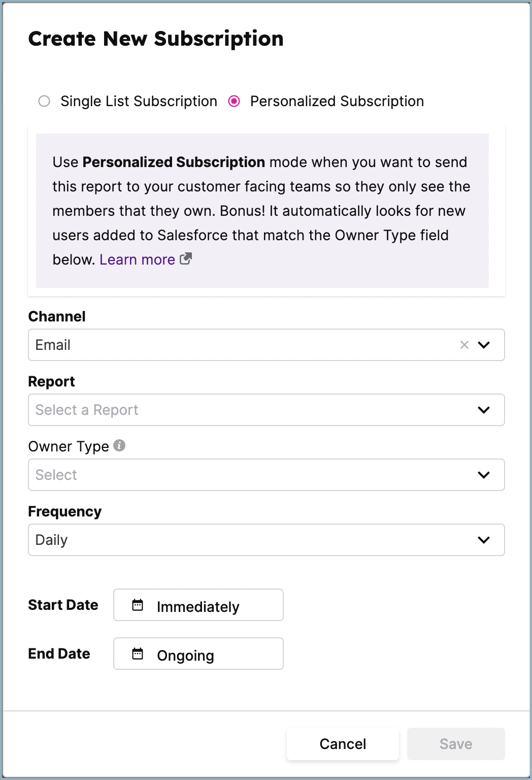
Task: Open the Select a Report dropdown
Action: [x=267, y=410]
